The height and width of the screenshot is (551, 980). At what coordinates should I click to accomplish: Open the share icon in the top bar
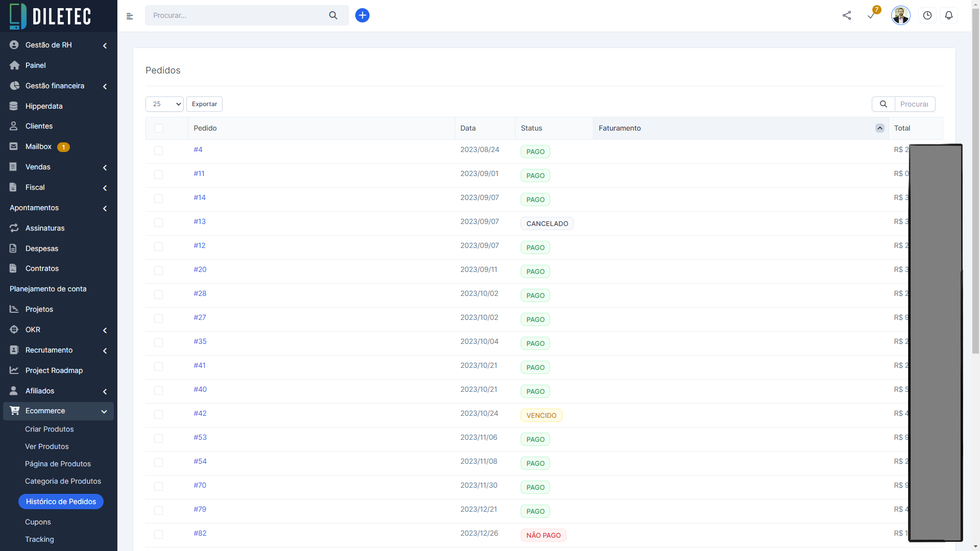(847, 15)
